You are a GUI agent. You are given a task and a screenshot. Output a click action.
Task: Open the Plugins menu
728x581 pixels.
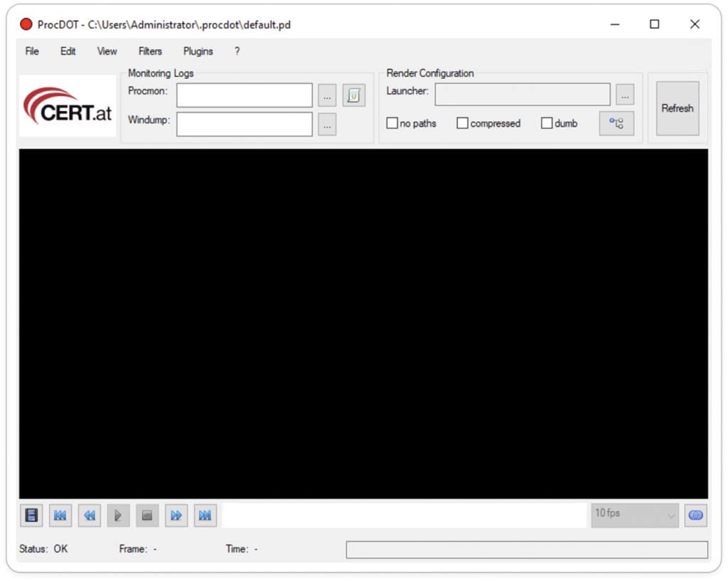click(198, 50)
